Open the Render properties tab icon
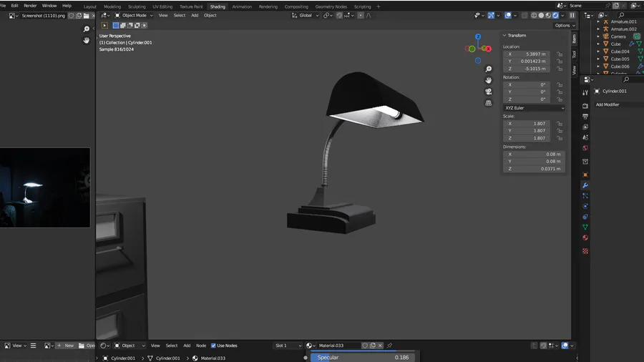 [x=585, y=106]
